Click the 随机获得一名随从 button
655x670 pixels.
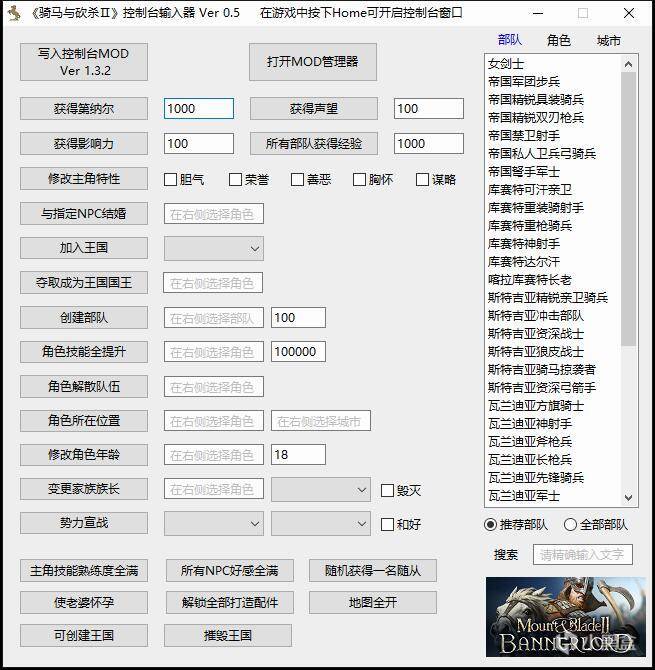point(373,571)
